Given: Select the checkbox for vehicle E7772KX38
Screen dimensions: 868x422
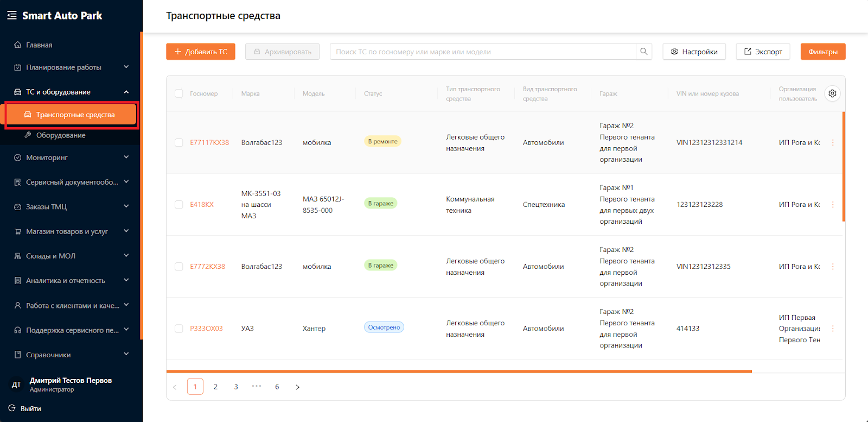Looking at the screenshot, I should pos(179,267).
